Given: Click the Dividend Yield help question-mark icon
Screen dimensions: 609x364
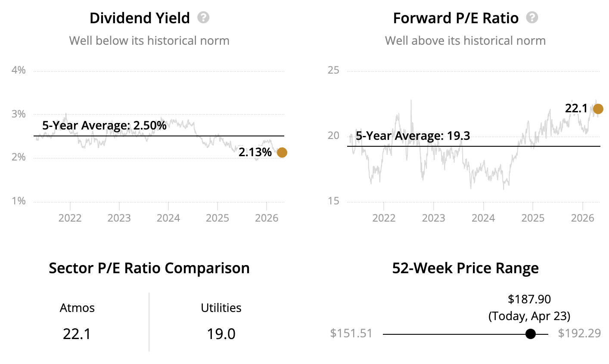Looking at the screenshot, I should pos(203,18).
